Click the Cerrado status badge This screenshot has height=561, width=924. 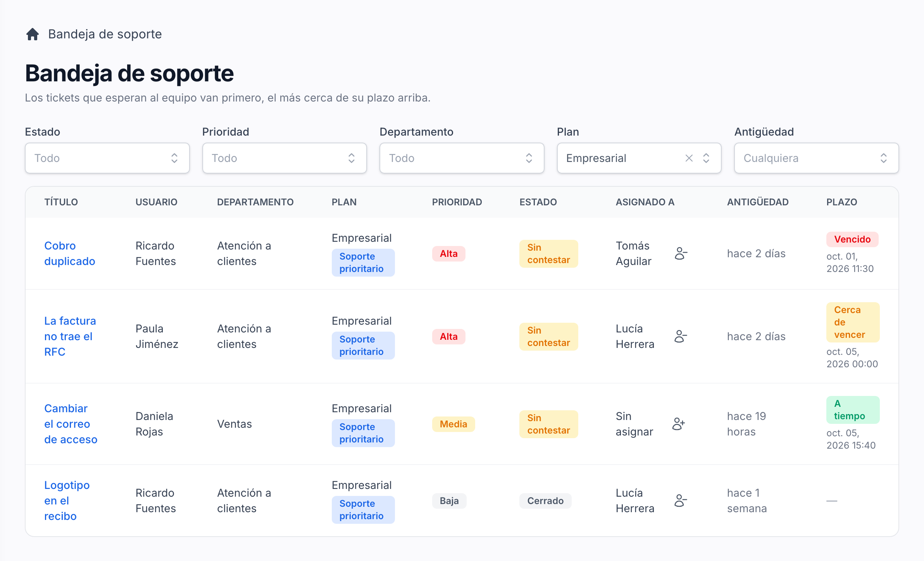click(x=545, y=501)
